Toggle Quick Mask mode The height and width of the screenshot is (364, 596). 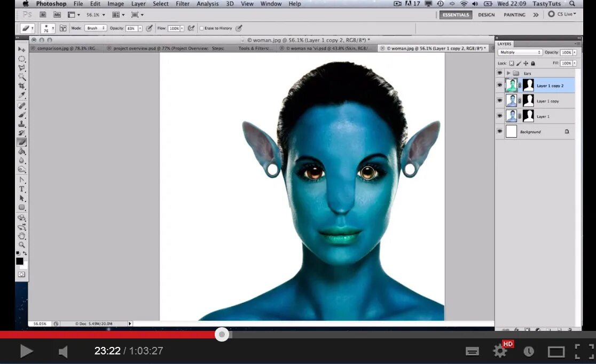pyautogui.click(x=22, y=274)
